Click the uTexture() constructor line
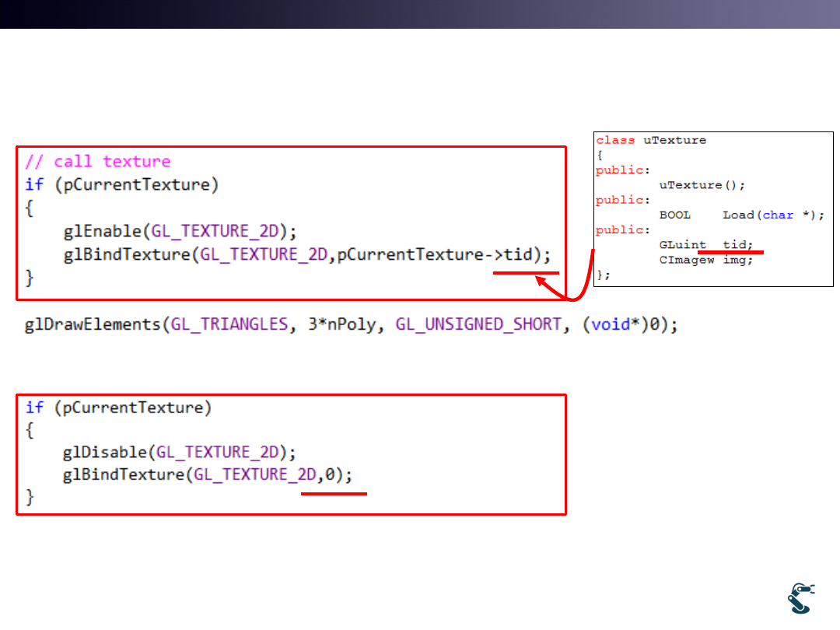 (702, 185)
